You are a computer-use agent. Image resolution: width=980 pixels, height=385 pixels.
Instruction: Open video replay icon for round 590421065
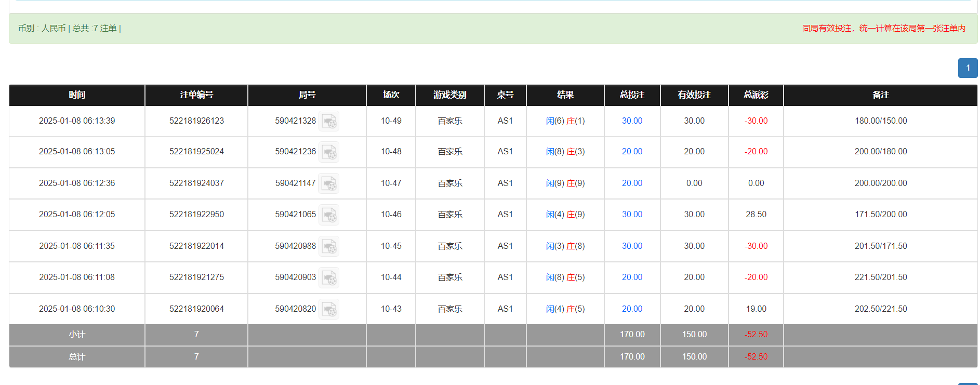(329, 215)
